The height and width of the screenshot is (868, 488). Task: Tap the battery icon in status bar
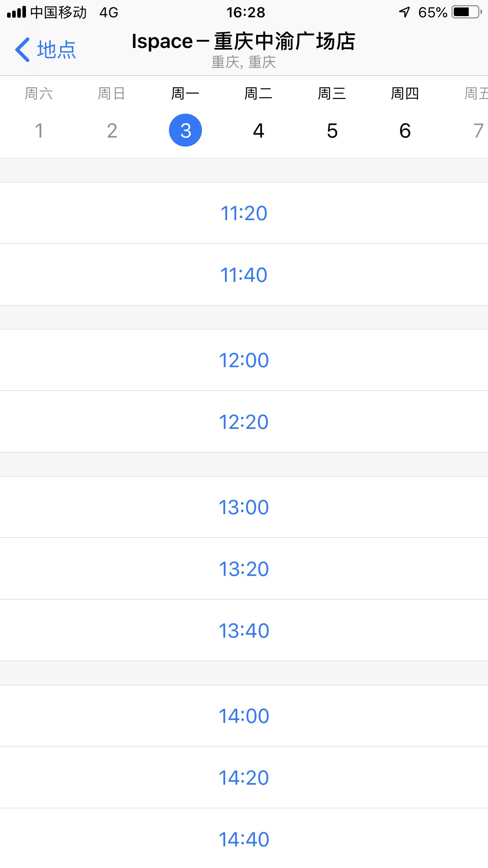[466, 13]
